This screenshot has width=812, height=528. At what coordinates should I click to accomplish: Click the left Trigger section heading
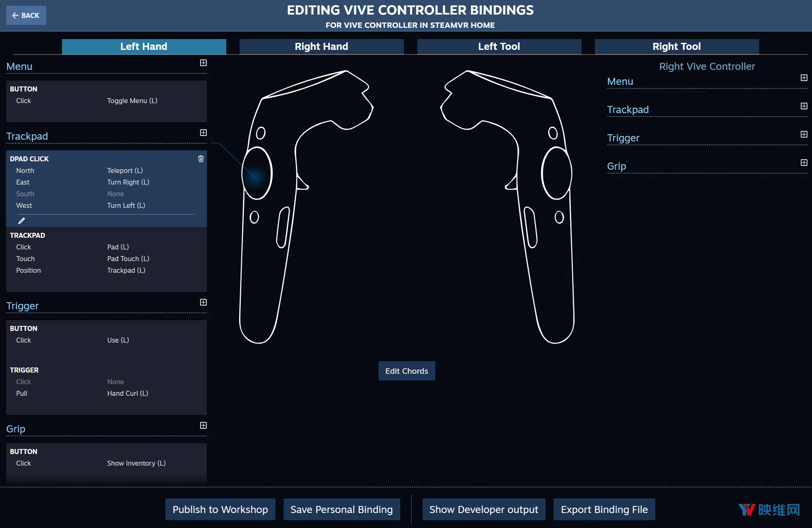(22, 306)
